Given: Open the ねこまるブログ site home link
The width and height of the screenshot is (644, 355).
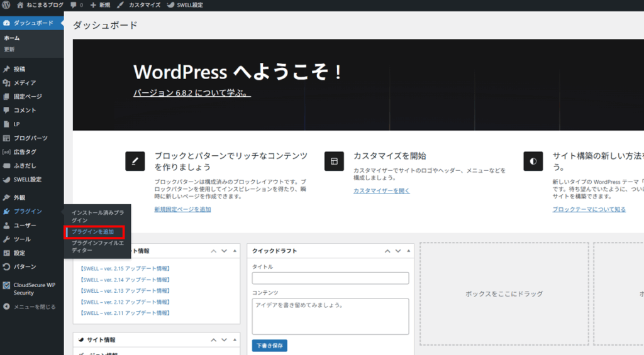Looking at the screenshot, I should (40, 5).
